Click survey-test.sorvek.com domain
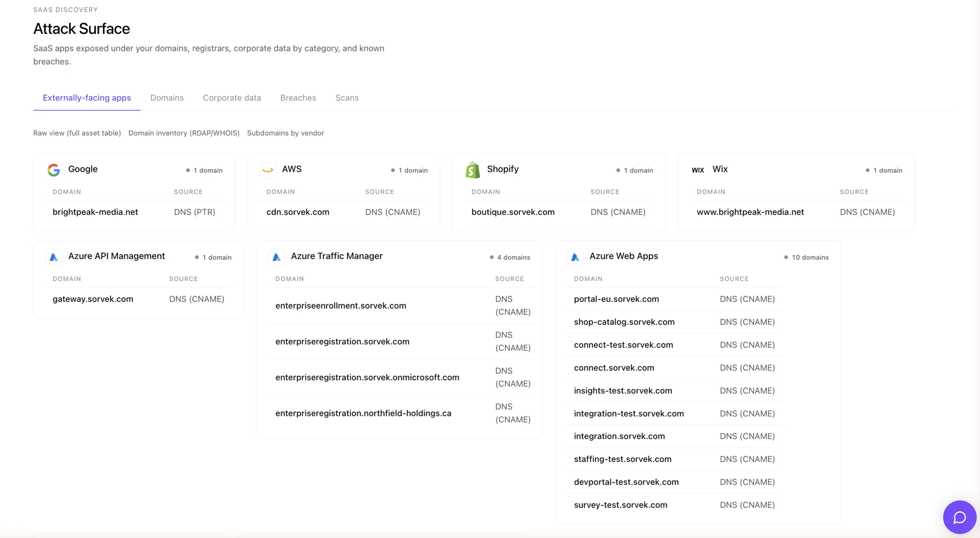 (x=620, y=505)
